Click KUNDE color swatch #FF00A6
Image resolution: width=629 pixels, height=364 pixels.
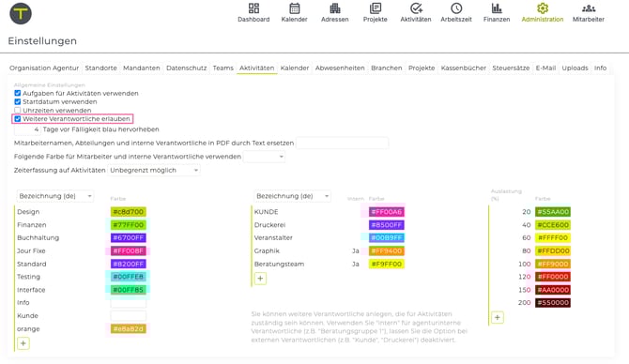[x=387, y=212]
